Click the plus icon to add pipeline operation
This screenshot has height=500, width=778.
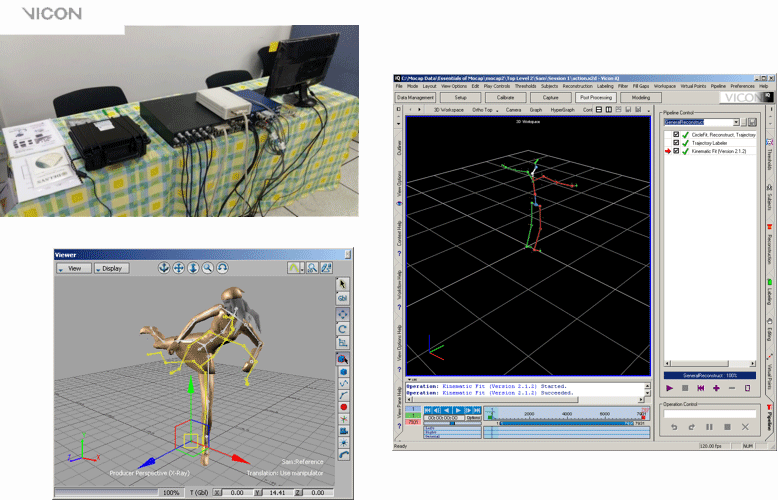click(716, 387)
